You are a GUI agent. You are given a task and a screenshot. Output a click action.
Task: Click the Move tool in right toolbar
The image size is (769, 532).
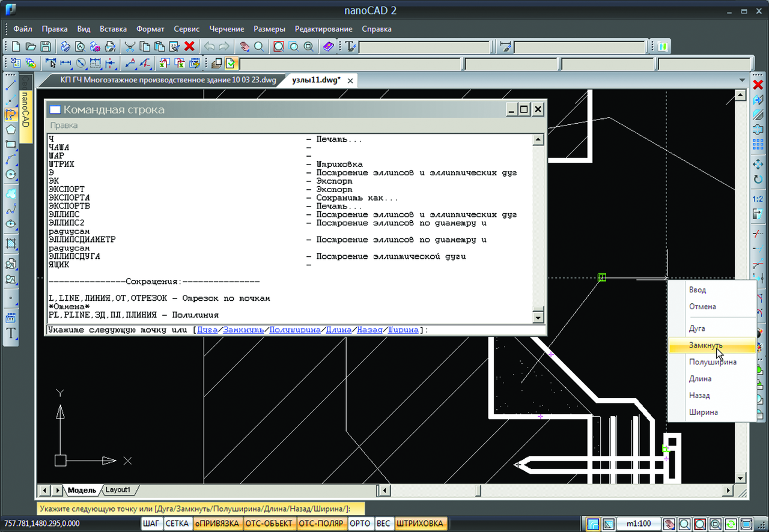click(x=758, y=164)
